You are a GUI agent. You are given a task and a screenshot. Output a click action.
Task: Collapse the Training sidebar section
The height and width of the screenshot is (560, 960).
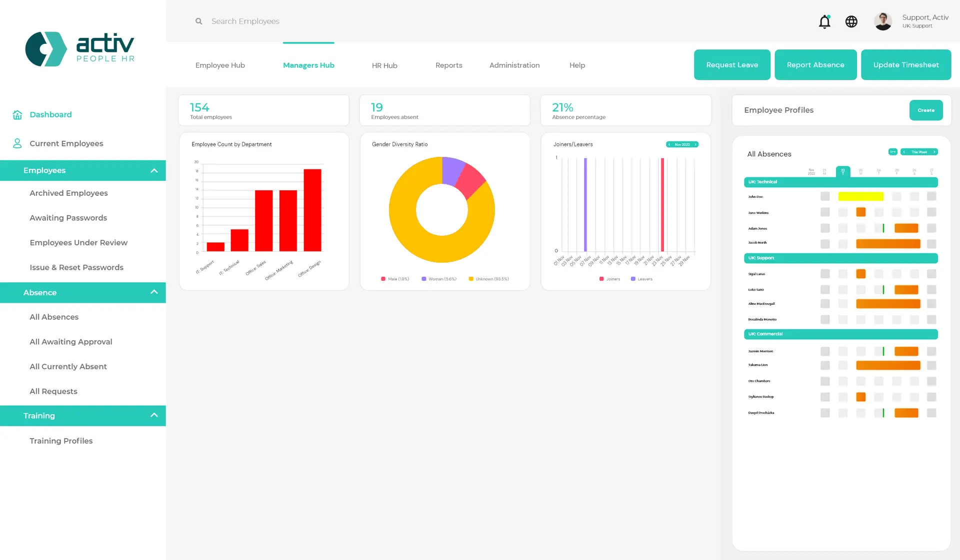click(x=154, y=415)
